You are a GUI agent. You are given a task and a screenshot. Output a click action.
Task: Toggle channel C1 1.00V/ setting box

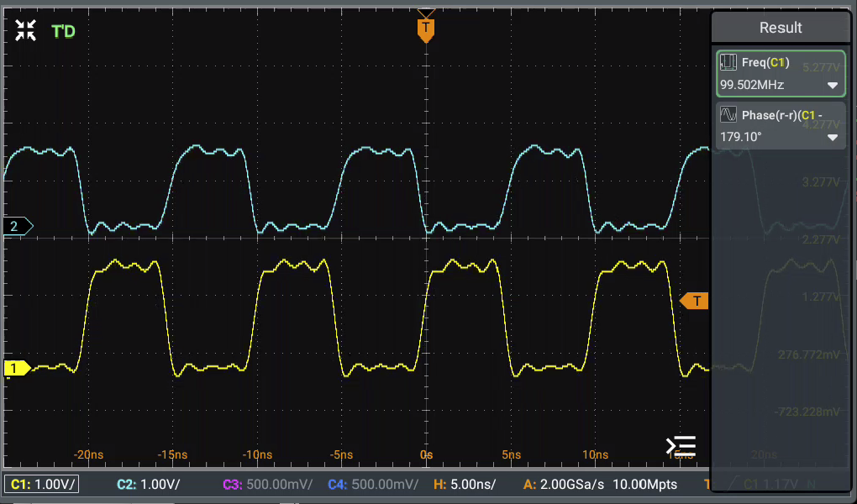(41, 484)
